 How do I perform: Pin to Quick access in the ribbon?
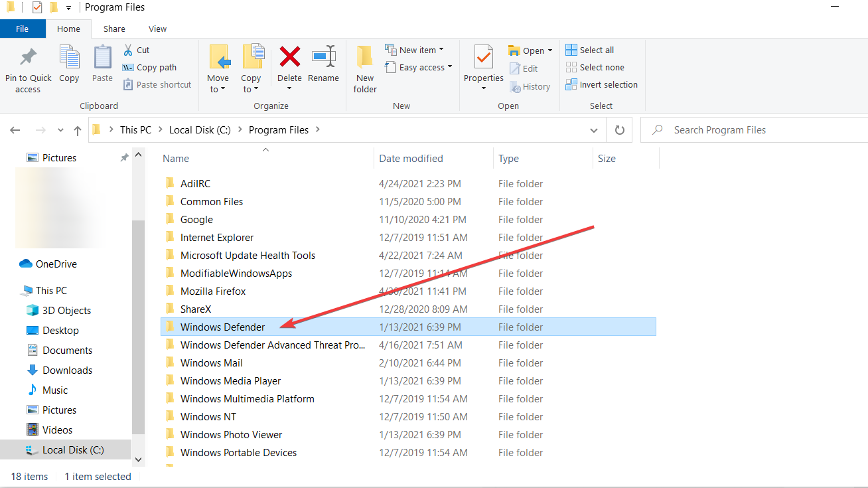pyautogui.click(x=28, y=70)
